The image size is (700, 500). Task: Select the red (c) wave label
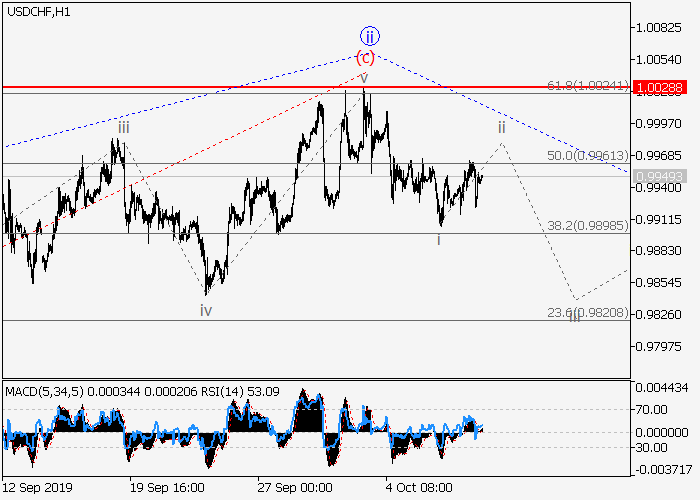click(365, 57)
